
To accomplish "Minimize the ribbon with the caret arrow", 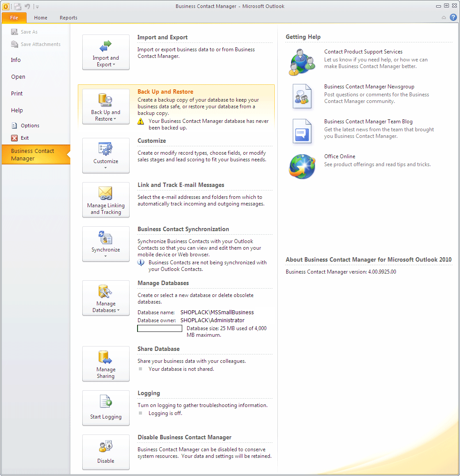I will (444, 18).
